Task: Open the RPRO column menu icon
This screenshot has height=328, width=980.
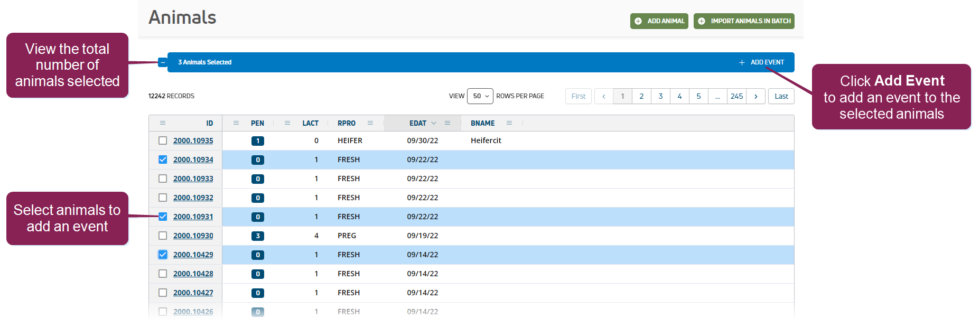Action: pyautogui.click(x=370, y=123)
